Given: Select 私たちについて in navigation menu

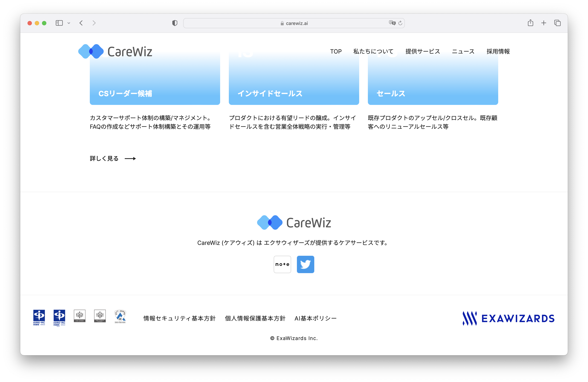Looking at the screenshot, I should click(x=373, y=51).
